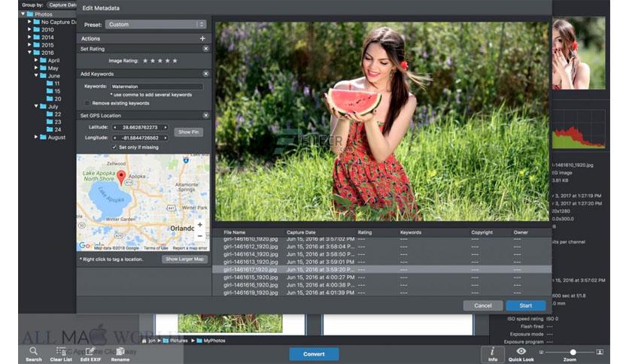Collapse the 2016 folder
Image resolution: width=629 pixels, height=364 pixels.
(x=29, y=53)
